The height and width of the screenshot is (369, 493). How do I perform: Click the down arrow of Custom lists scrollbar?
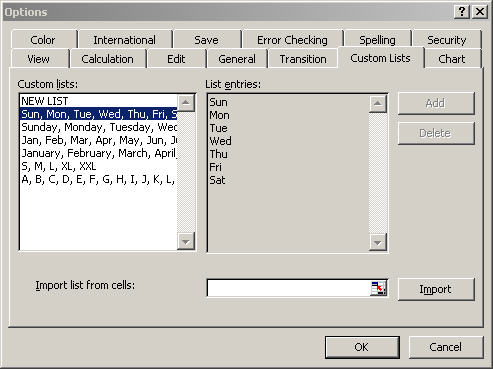[x=186, y=241]
